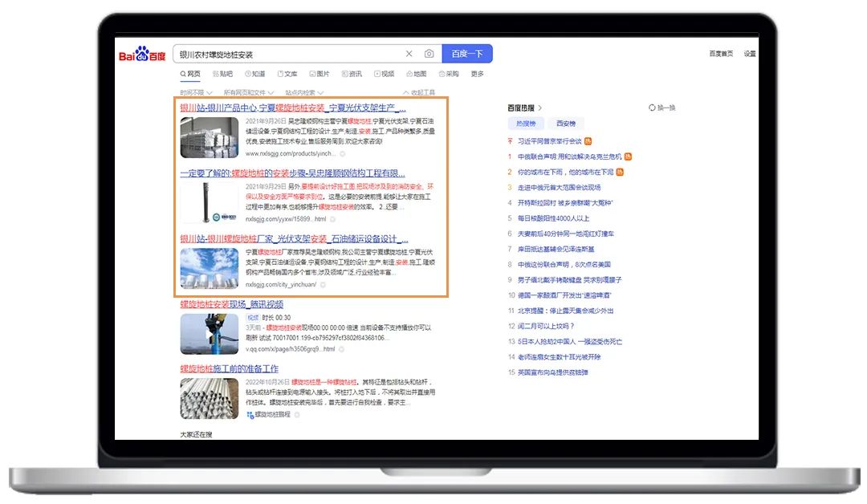Screen dimensions: 867x504
Task: Click the 百度首页 link
Action: point(720,54)
